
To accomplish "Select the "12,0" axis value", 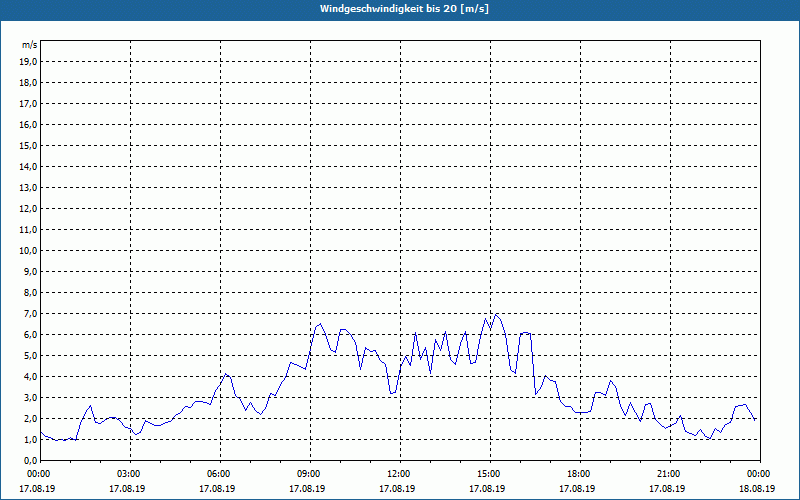I will [x=28, y=209].
